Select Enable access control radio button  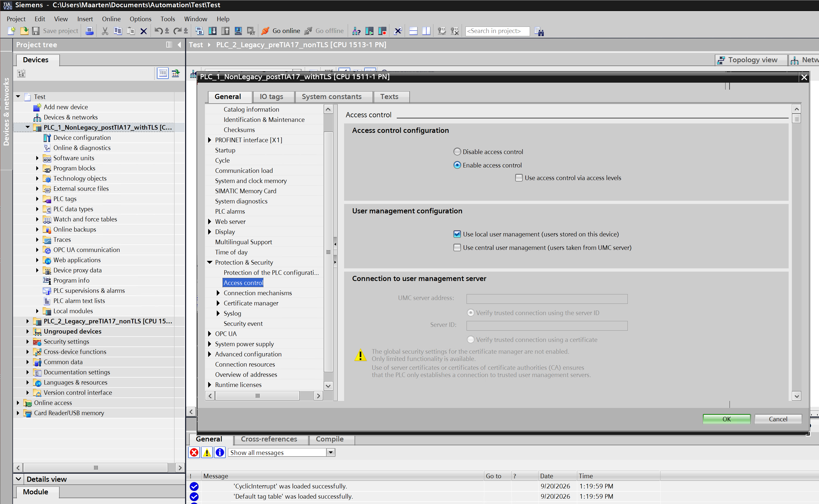[x=457, y=165]
